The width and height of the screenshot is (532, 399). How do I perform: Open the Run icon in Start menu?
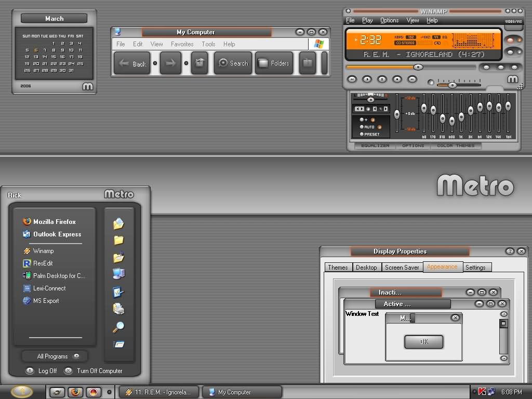tap(118, 344)
